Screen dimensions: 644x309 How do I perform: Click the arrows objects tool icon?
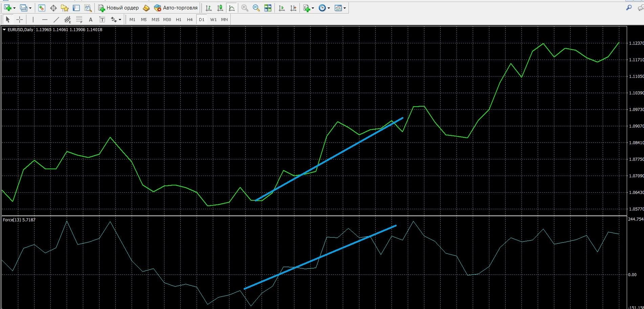[x=114, y=20]
